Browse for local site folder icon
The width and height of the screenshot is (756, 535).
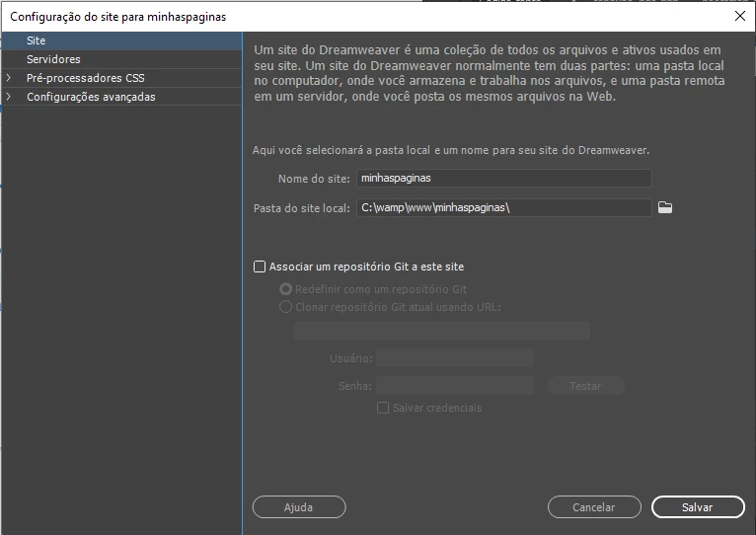[x=665, y=207]
